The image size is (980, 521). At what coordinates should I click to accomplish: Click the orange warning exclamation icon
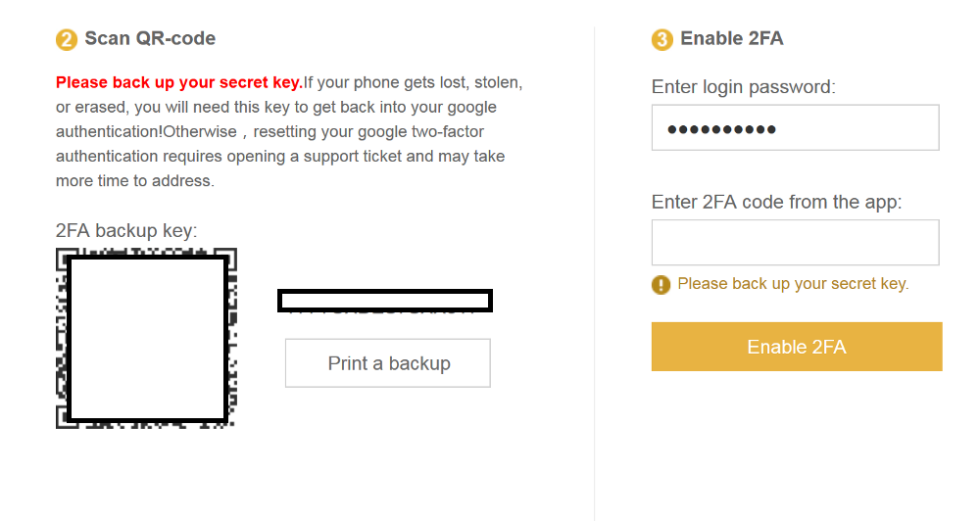(661, 285)
